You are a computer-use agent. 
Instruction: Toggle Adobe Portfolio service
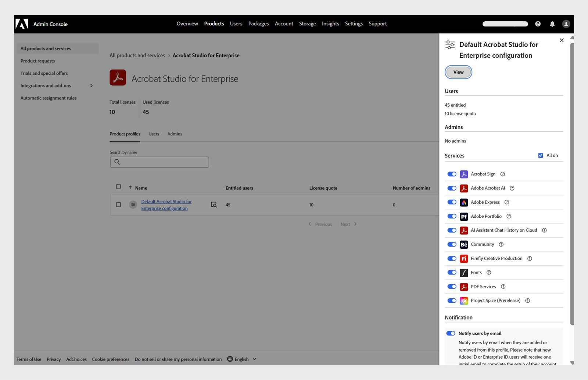click(452, 216)
